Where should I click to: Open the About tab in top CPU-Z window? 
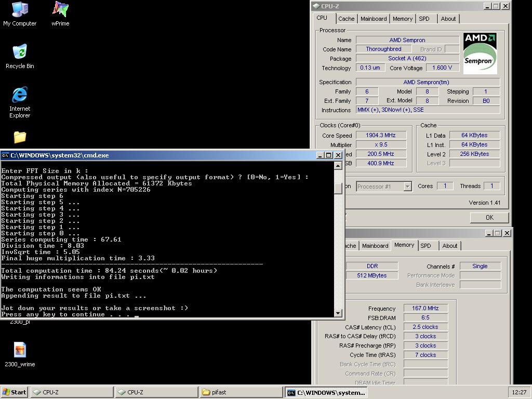click(x=448, y=19)
